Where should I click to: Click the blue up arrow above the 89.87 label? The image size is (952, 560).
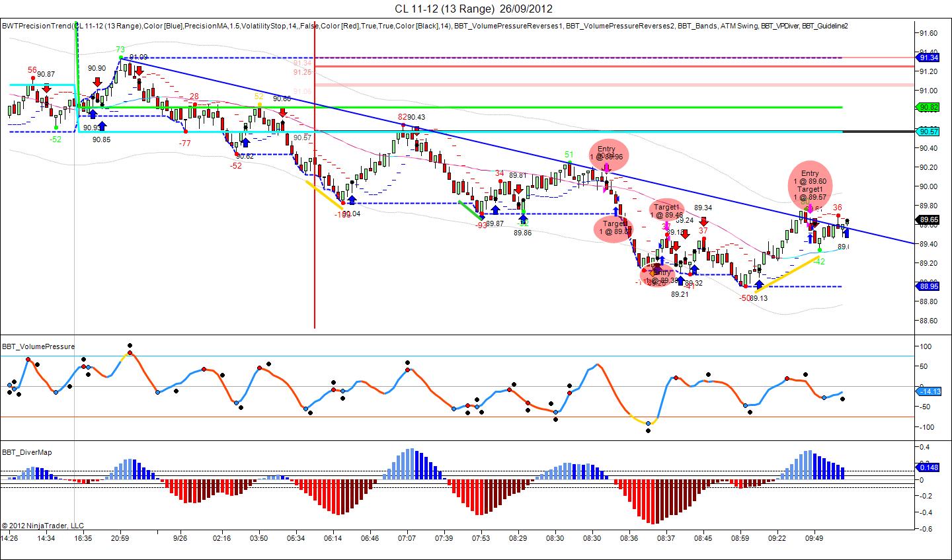495,210
